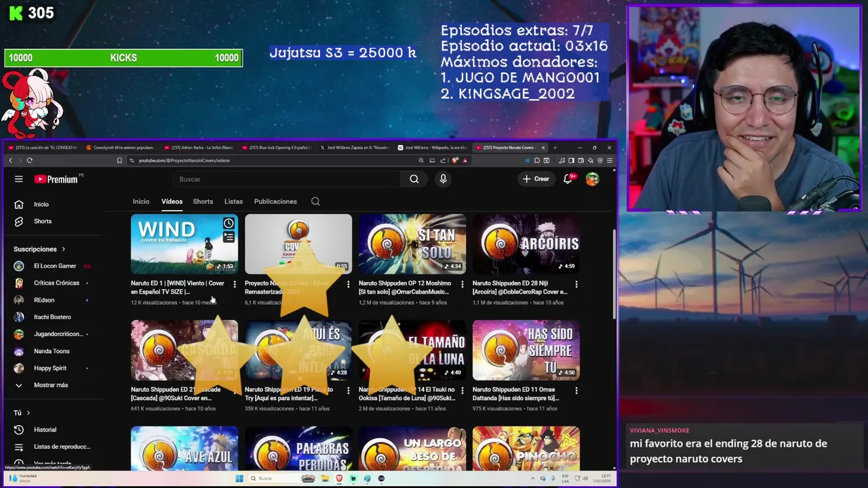Viewport: 868px width, 488px height.
Task: Click the browser address bar URL
Action: point(184,161)
